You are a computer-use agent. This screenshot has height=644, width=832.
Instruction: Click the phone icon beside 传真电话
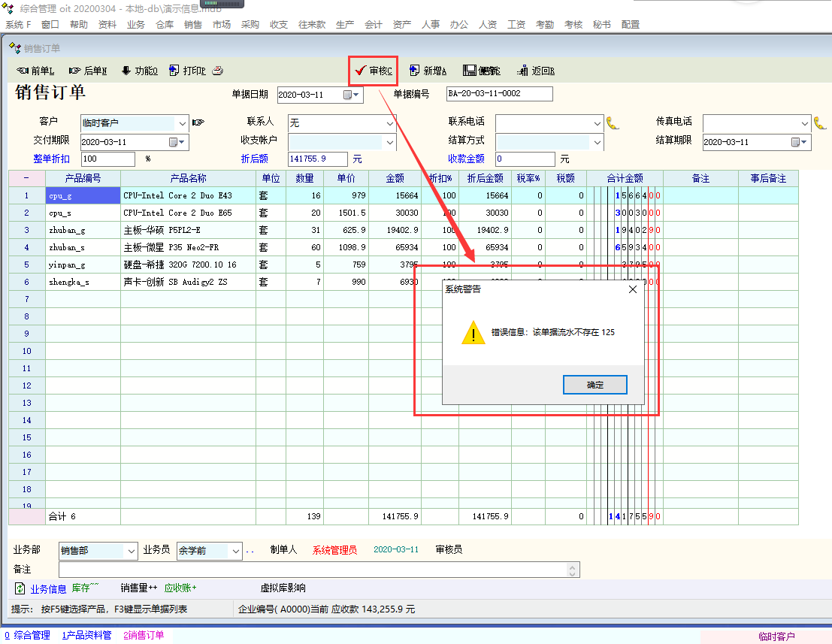coord(820,122)
